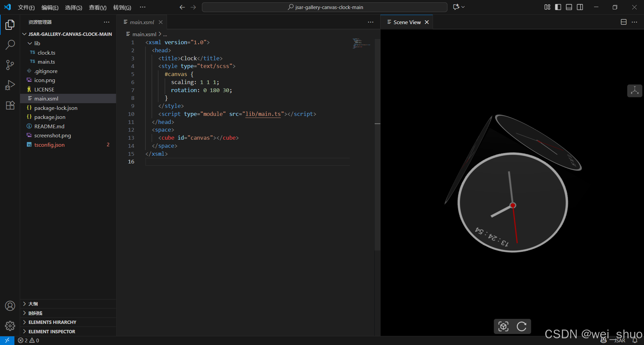Toggle the primary side bar
Image resolution: width=644 pixels, height=345 pixels.
[558, 7]
